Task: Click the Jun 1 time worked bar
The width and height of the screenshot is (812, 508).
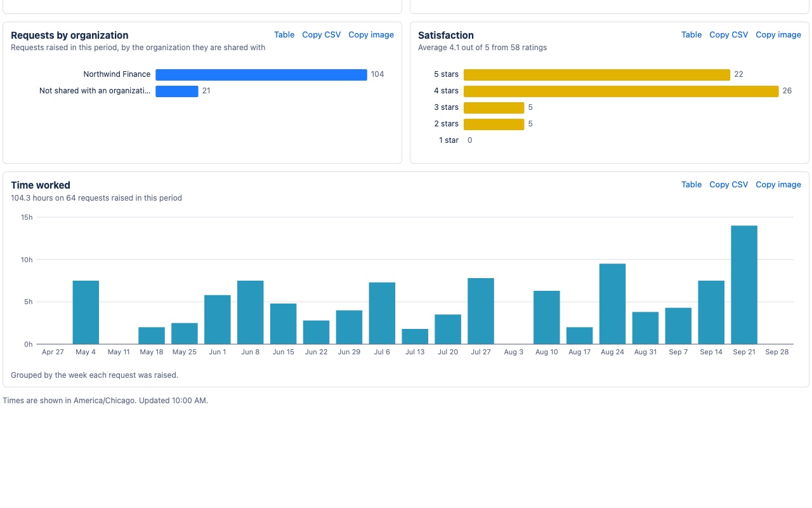Action: (x=218, y=319)
